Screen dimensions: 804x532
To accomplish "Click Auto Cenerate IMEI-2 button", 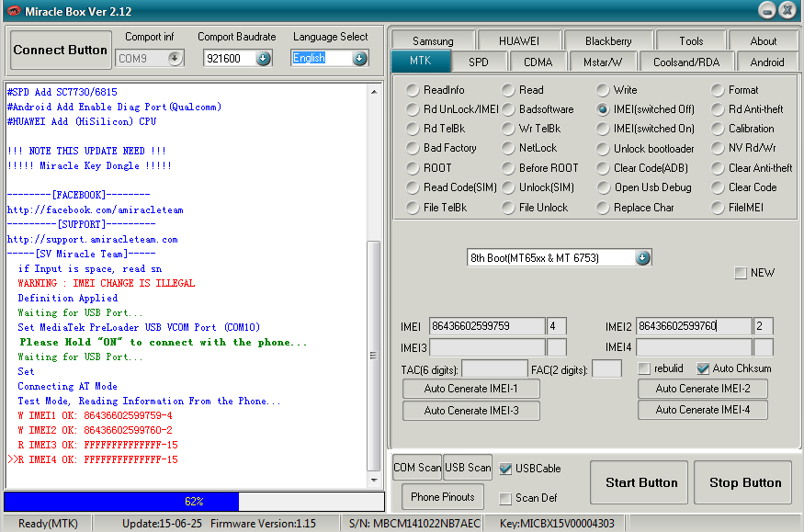I will click(x=703, y=389).
